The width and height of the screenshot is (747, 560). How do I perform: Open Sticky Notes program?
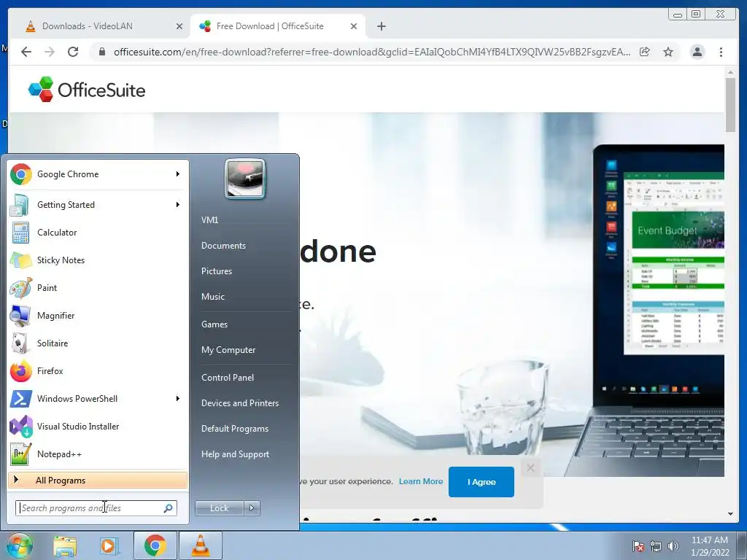(98, 260)
